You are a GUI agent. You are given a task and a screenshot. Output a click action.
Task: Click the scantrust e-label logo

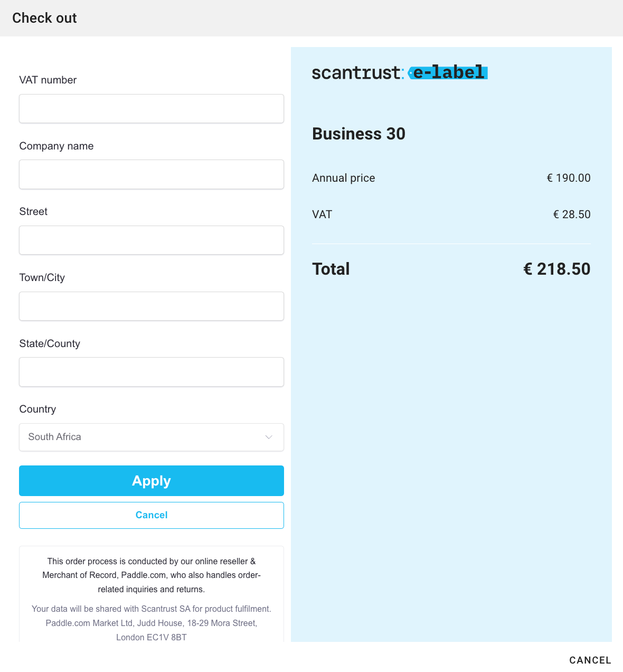point(399,72)
